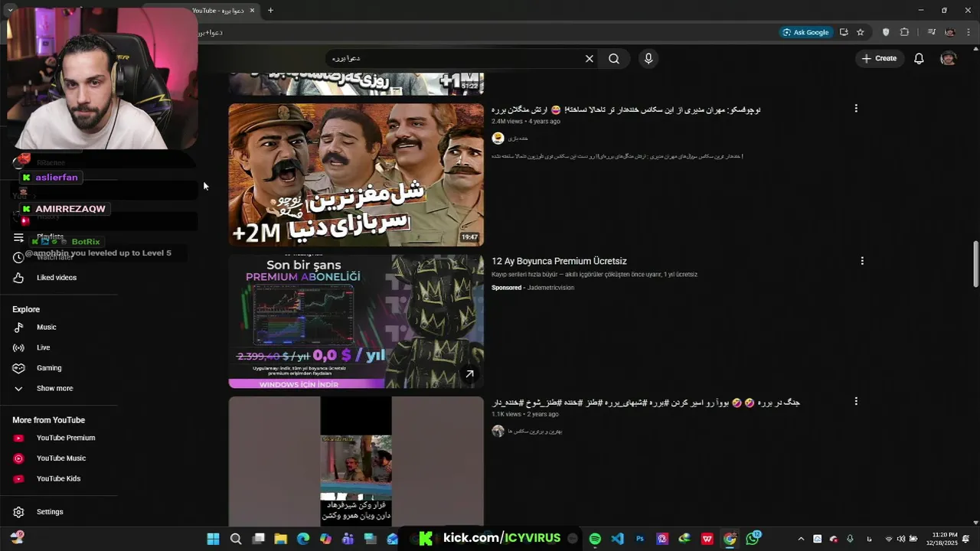Open channel avatar of the 2.4M views video
Image resolution: width=980 pixels, height=551 pixels.
pos(498,138)
